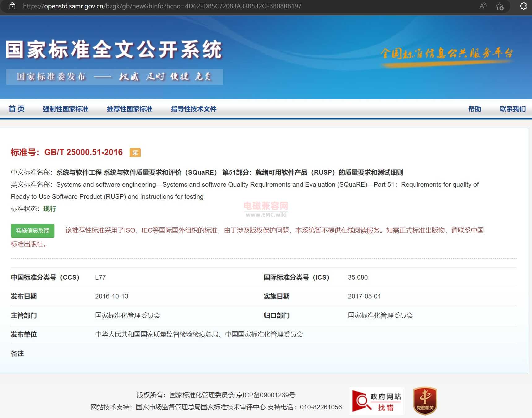Click the site lock icon in address bar

[12, 6]
